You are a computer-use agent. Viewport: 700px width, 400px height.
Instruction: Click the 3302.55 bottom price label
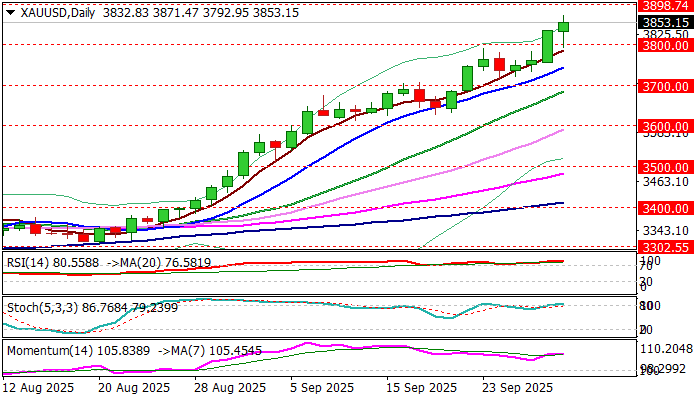point(666,247)
